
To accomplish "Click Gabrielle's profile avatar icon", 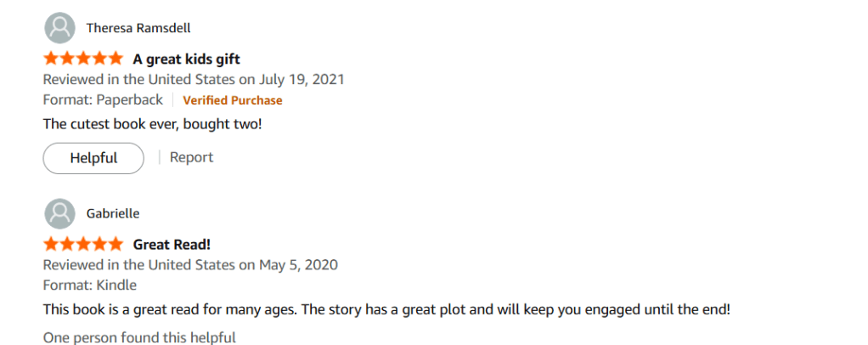I will 59,212.
